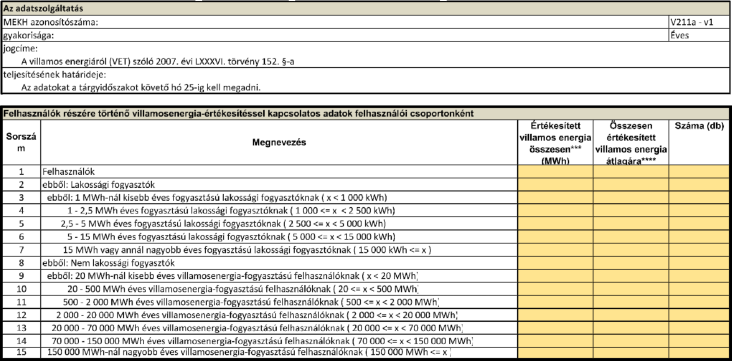Click the 'Felhasználók részére történő' table title
732x361 pixels.
pyautogui.click(x=366, y=113)
